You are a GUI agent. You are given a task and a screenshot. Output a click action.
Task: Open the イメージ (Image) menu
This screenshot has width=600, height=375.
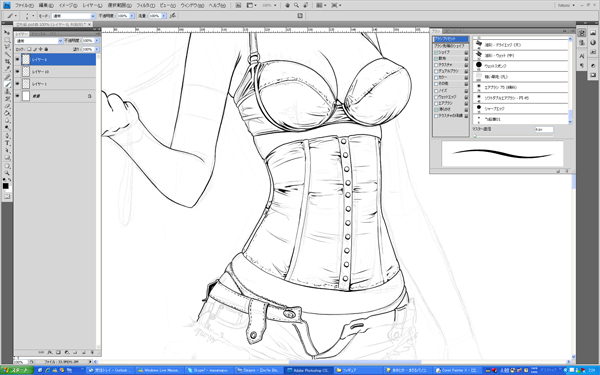point(68,5)
